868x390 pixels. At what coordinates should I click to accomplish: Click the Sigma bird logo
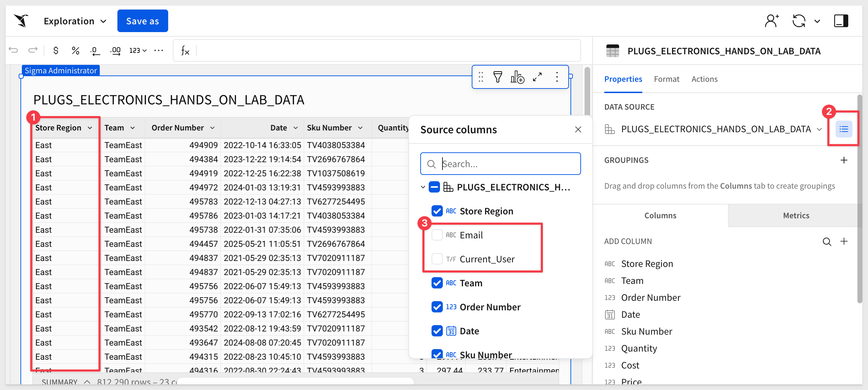[22, 21]
